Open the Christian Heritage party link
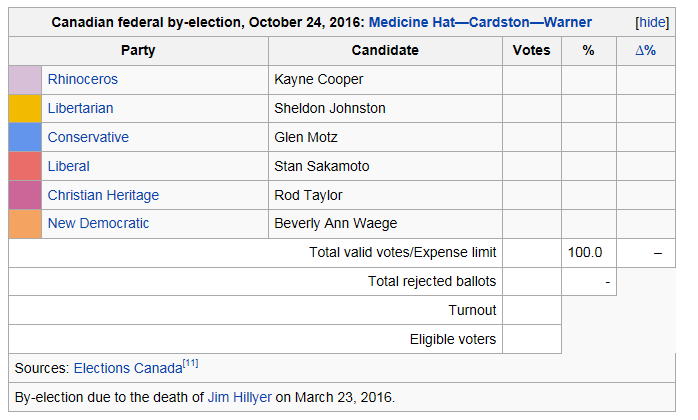 pyautogui.click(x=103, y=195)
